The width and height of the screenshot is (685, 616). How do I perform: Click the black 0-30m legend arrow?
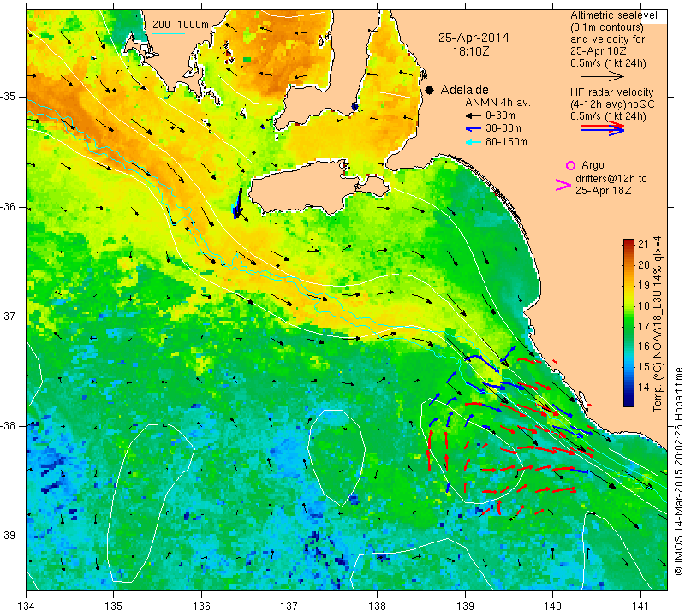[x=473, y=116]
